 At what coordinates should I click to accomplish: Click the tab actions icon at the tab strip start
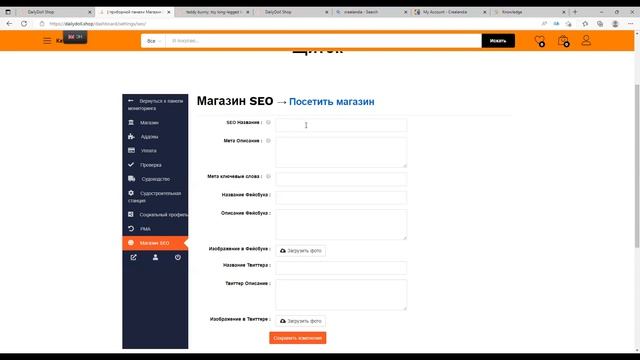click(8, 12)
